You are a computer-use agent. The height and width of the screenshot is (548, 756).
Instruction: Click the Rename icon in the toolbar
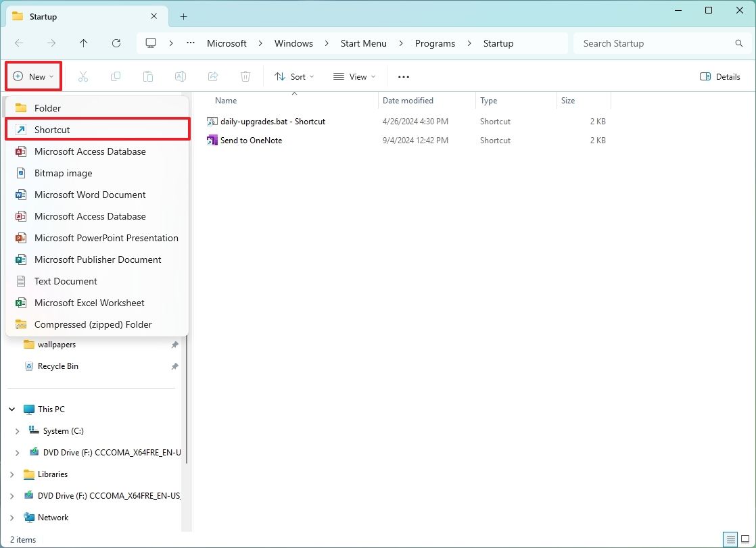click(181, 76)
